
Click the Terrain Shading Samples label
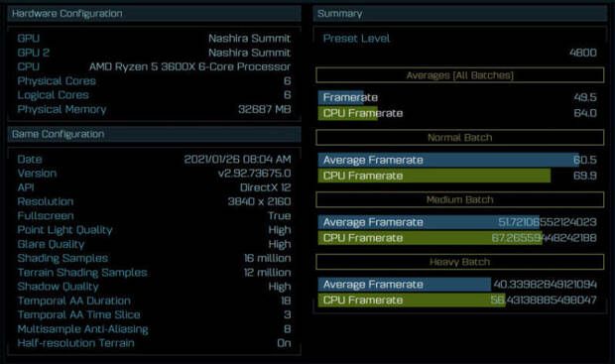click(x=82, y=272)
